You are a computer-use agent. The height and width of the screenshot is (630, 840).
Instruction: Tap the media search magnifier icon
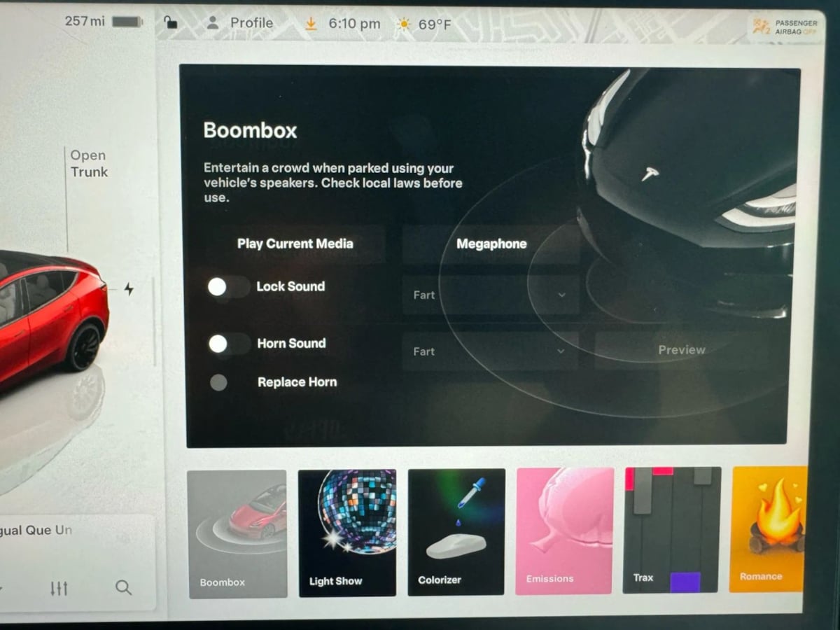(123, 588)
